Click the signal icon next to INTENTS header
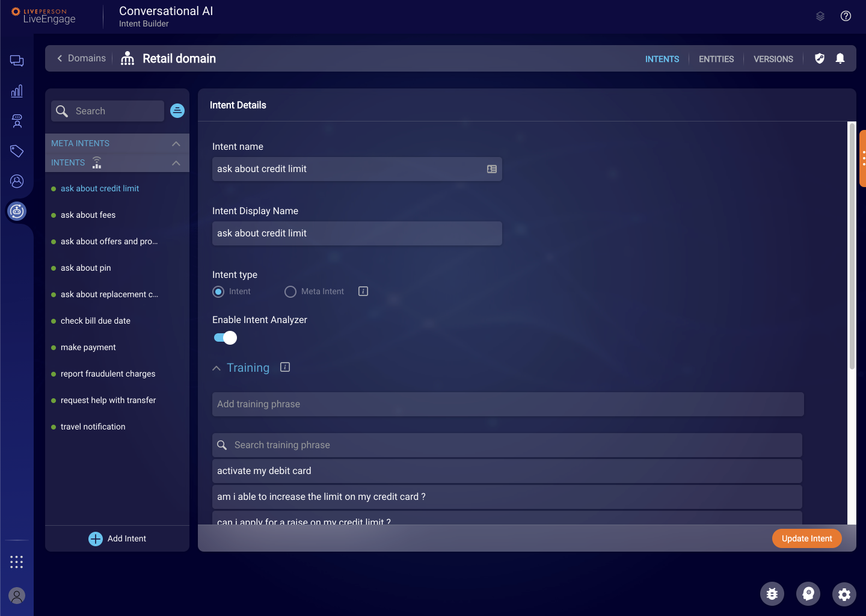 [x=97, y=162]
